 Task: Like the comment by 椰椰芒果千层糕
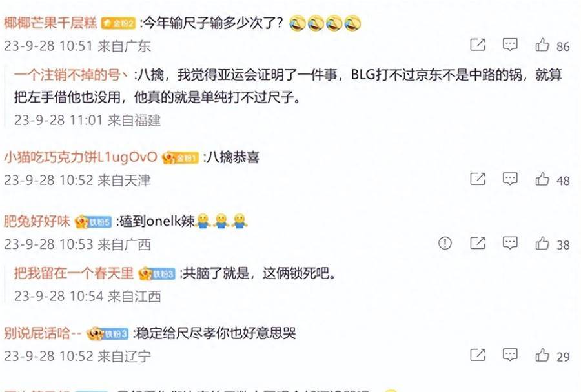[x=542, y=44]
